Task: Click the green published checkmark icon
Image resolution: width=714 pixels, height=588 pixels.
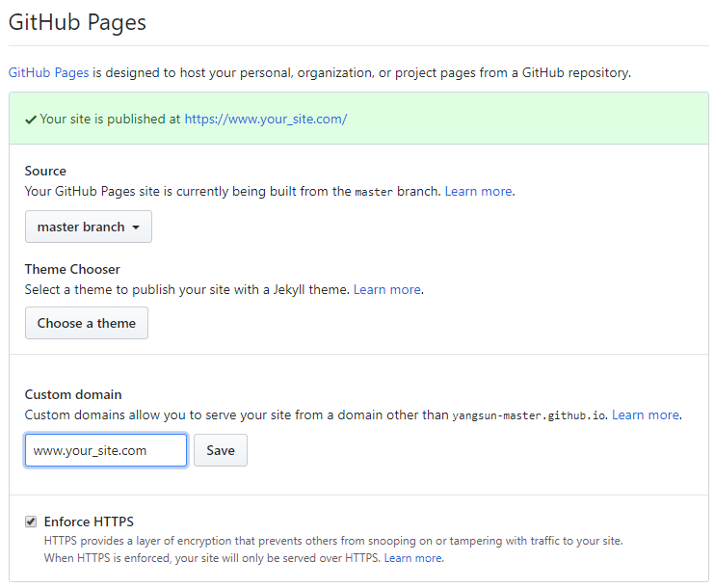Action: (x=31, y=120)
